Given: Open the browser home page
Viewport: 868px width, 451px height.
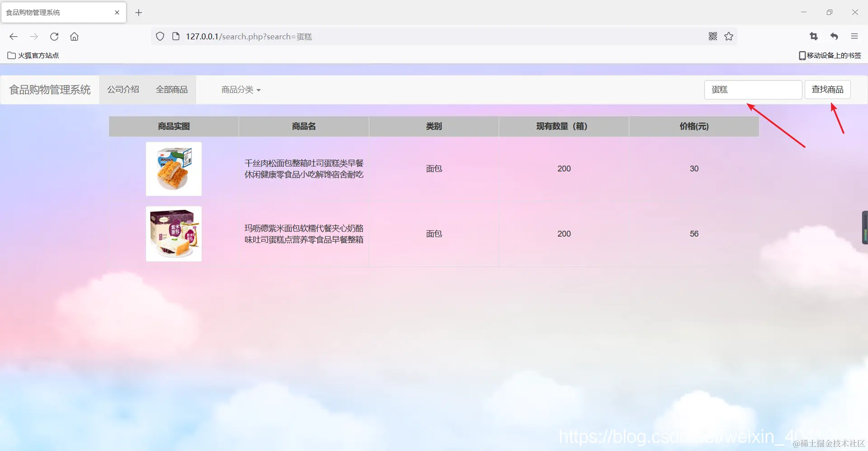Looking at the screenshot, I should (74, 37).
